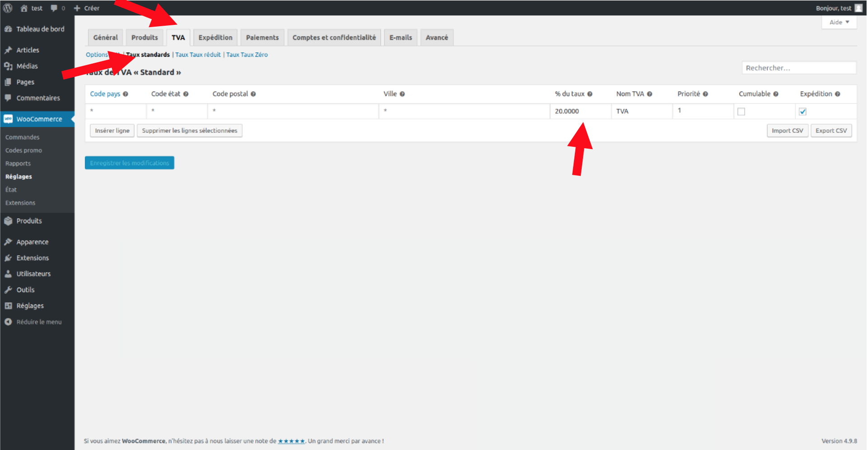
Task: Click the Apparence brush icon
Action: (x=8, y=242)
